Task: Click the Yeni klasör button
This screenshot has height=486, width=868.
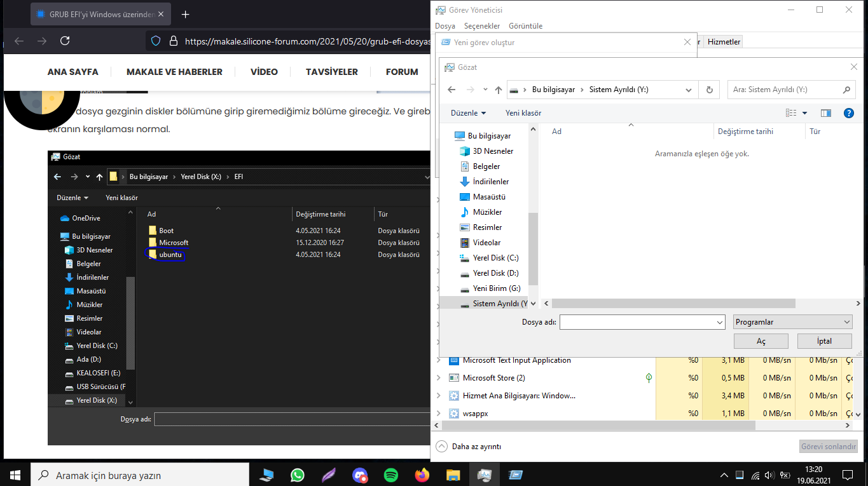Action: pyautogui.click(x=523, y=113)
